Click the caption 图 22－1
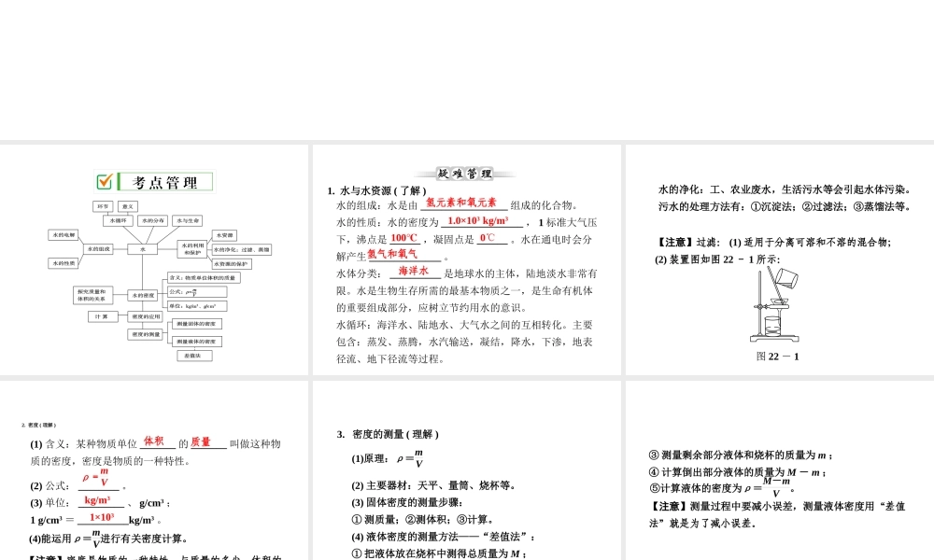 (778, 357)
